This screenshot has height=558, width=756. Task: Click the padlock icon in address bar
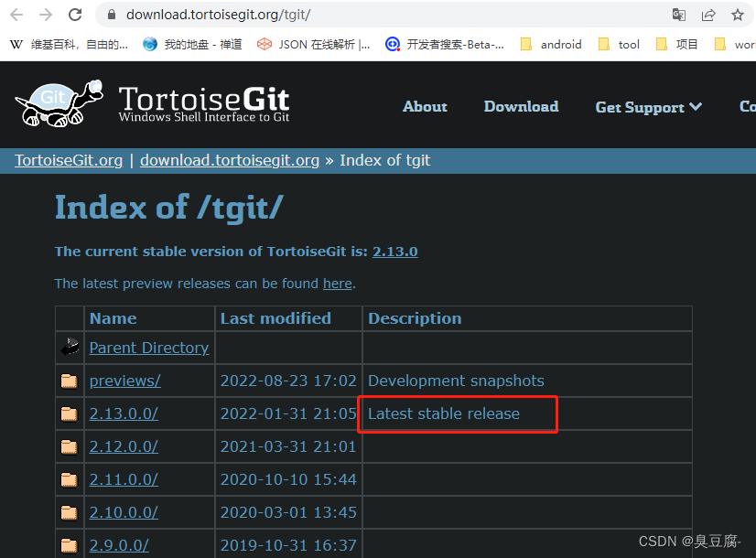pos(112,15)
